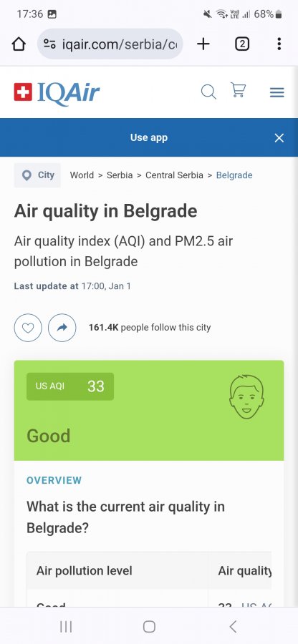Tap the browser home icon

coord(19,44)
